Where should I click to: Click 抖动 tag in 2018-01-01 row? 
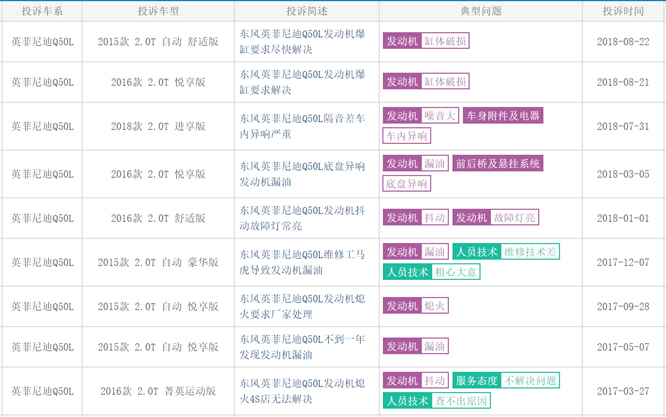click(x=435, y=217)
